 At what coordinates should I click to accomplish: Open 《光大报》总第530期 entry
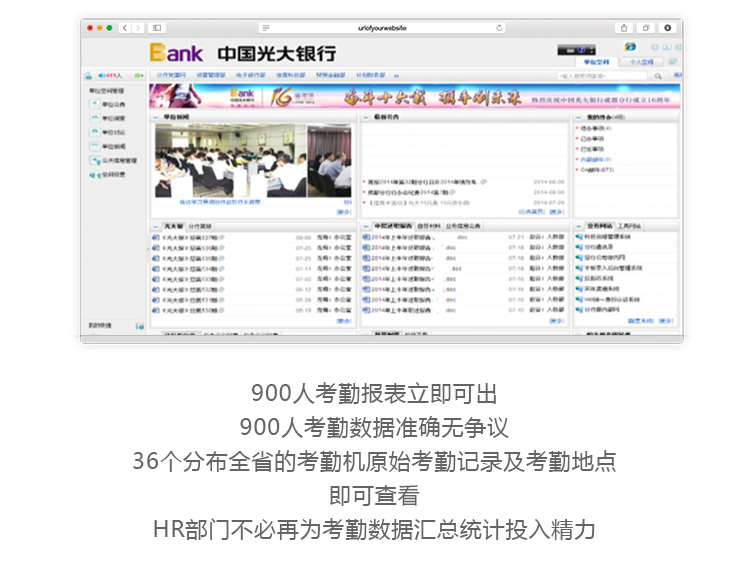click(x=190, y=311)
